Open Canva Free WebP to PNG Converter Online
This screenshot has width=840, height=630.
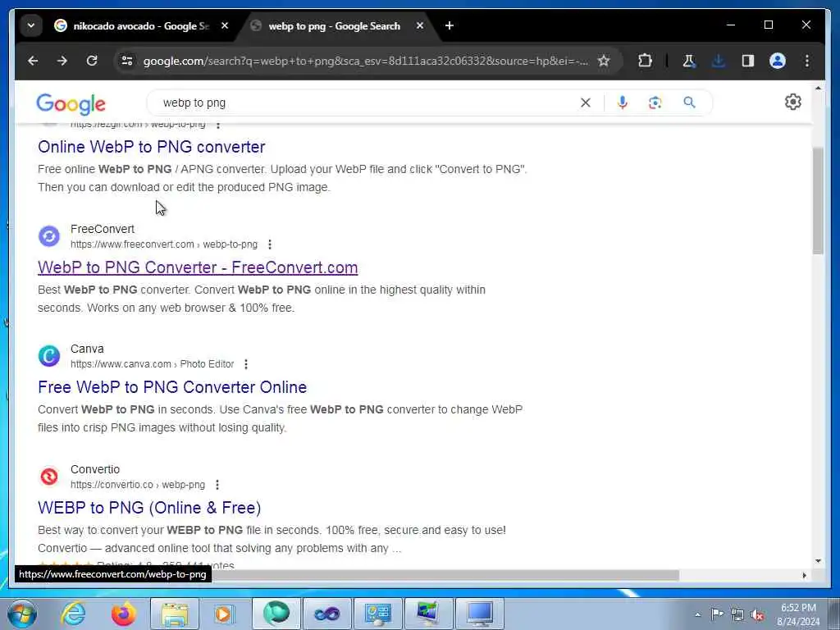click(172, 387)
